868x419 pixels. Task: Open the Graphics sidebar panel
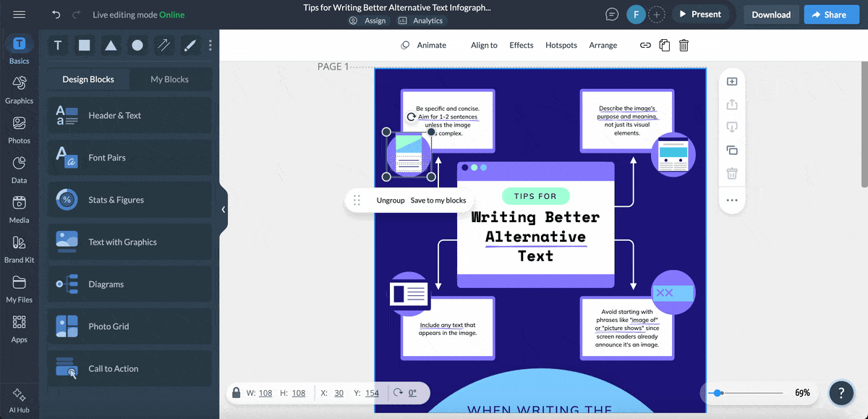pos(20,89)
